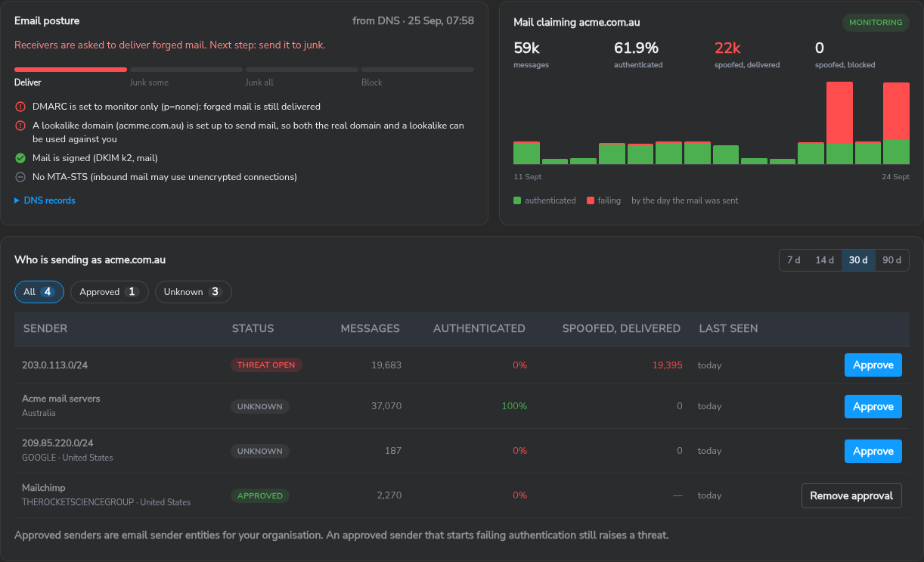924x562 pixels.
Task: Click the red failing legend swatch
Action: (591, 200)
